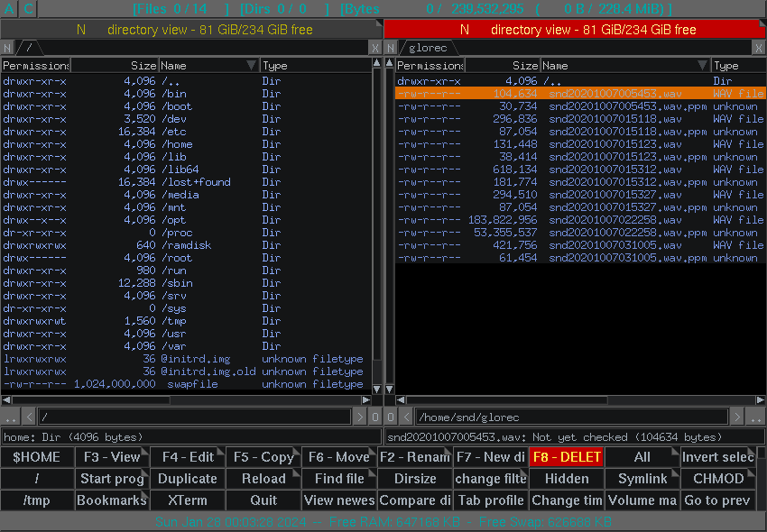
Task: Go to parent directory in left panel
Action: (10, 417)
